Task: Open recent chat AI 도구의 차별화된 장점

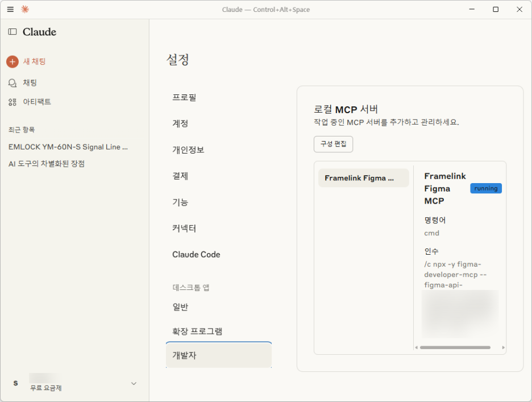Action: point(47,164)
